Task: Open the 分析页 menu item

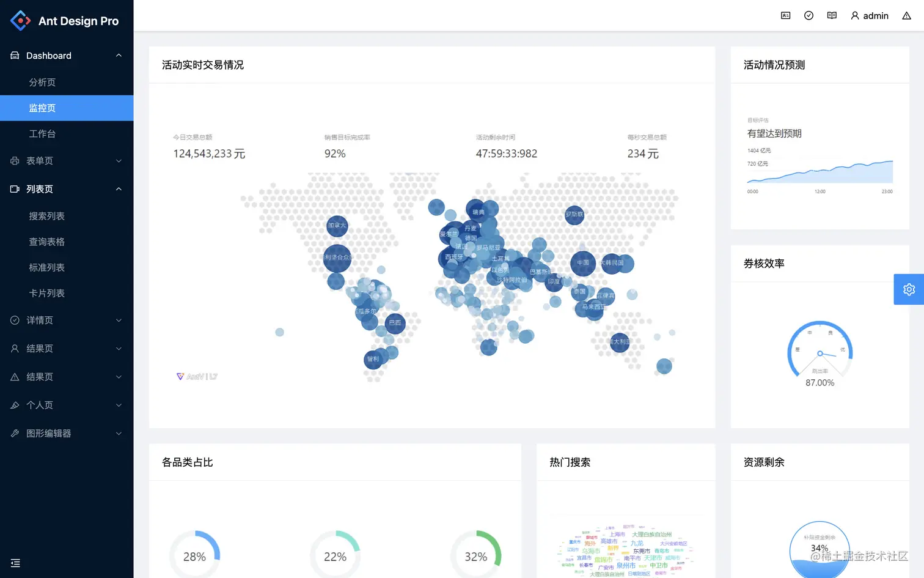Action: tap(67, 83)
